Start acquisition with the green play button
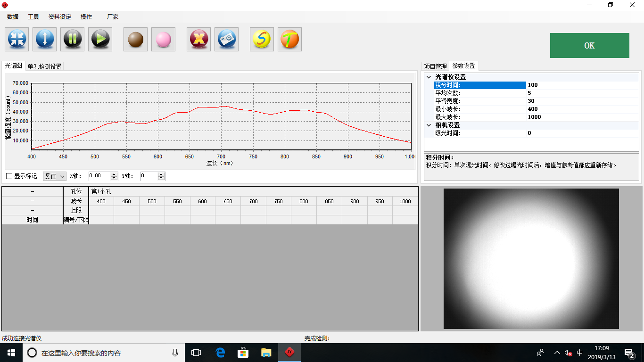The width and height of the screenshot is (644, 362). pos(100,39)
